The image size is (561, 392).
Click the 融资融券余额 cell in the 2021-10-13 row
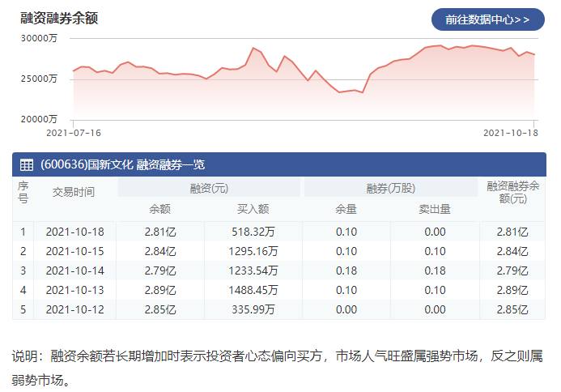pyautogui.click(x=512, y=290)
